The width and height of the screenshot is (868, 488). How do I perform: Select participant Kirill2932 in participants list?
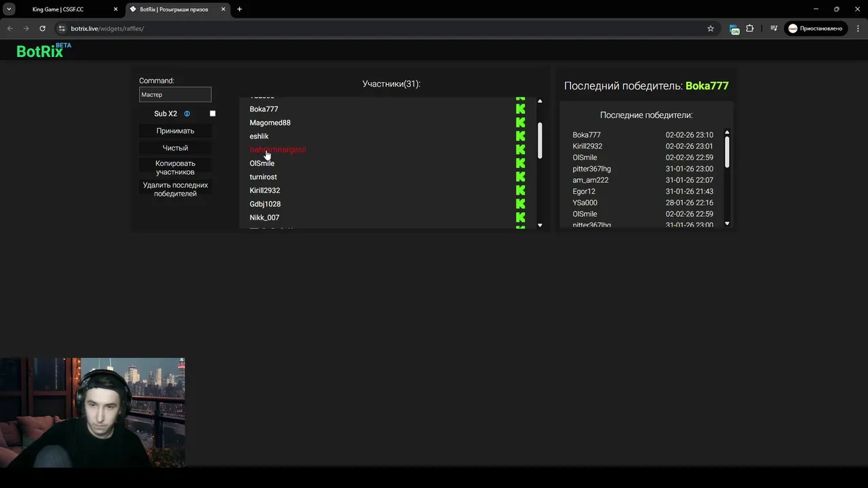[x=264, y=190]
